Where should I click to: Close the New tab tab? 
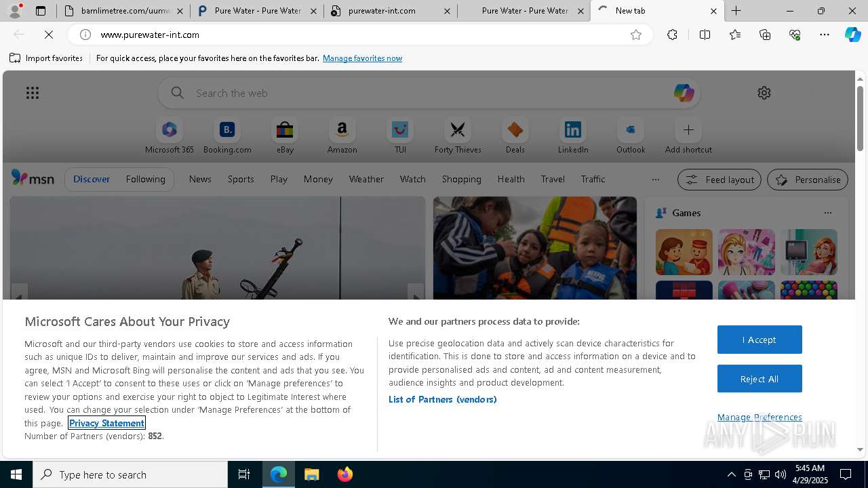tap(713, 11)
